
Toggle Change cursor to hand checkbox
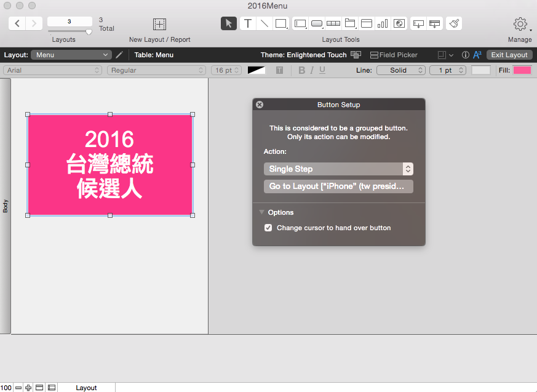coord(268,228)
